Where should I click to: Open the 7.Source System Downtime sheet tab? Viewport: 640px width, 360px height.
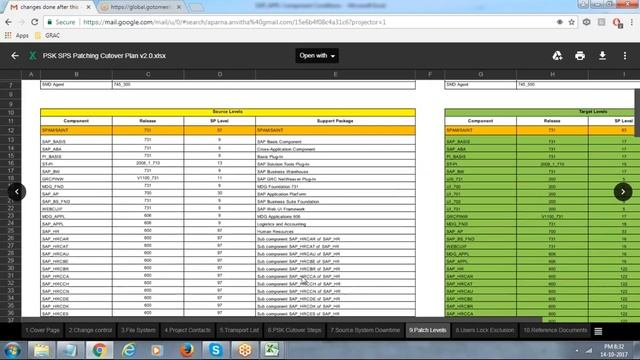[x=365, y=330]
